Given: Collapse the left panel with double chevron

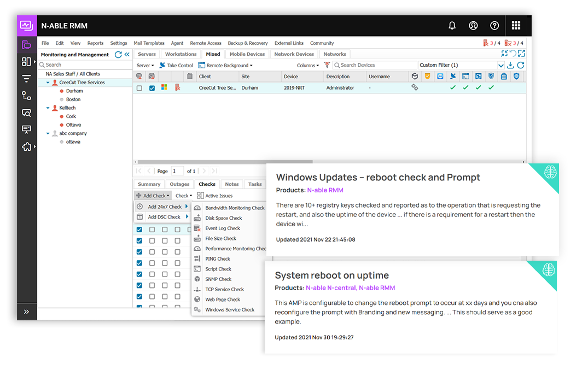Looking at the screenshot, I should (x=127, y=55).
